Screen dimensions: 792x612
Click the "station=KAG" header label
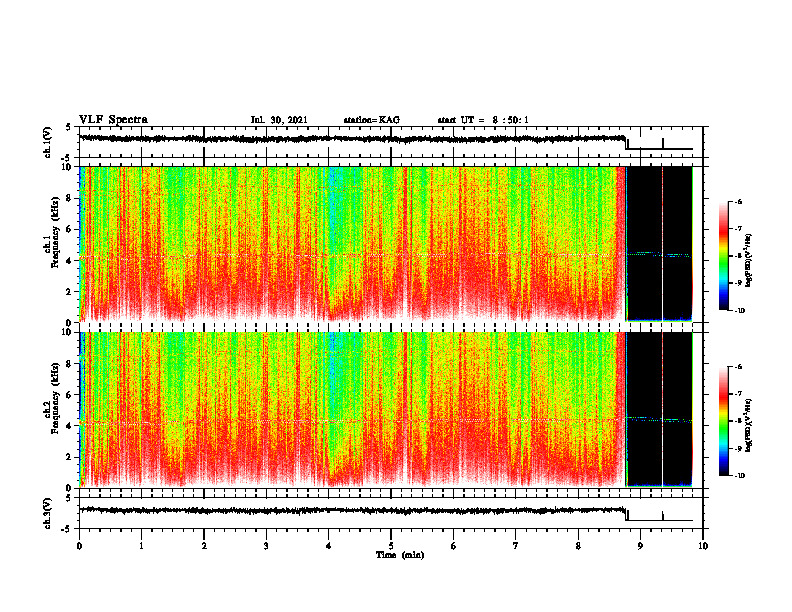371,120
